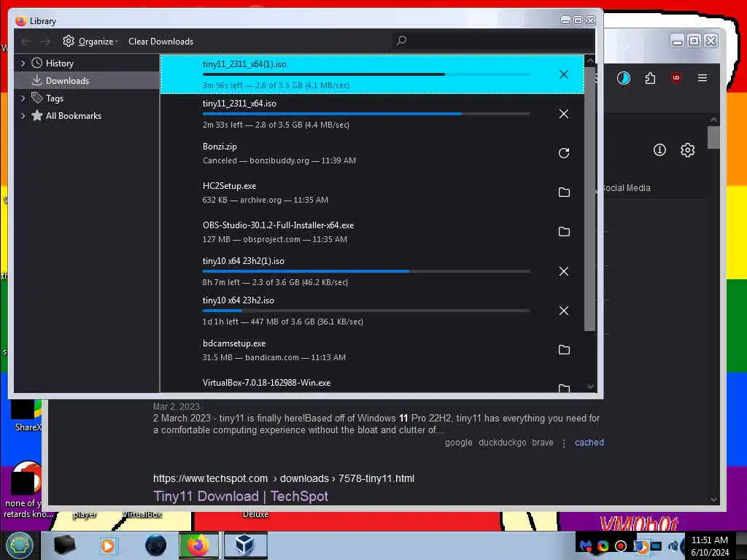Open the Organize gear menu

click(x=90, y=42)
